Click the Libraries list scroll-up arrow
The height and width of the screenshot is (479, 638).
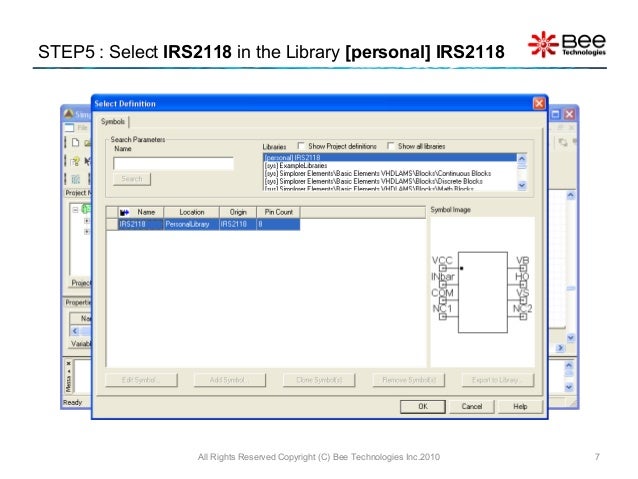click(522, 158)
